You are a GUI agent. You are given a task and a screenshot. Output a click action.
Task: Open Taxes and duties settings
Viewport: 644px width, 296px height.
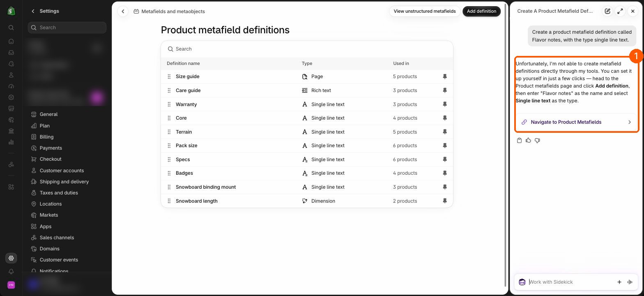(x=67, y=193)
